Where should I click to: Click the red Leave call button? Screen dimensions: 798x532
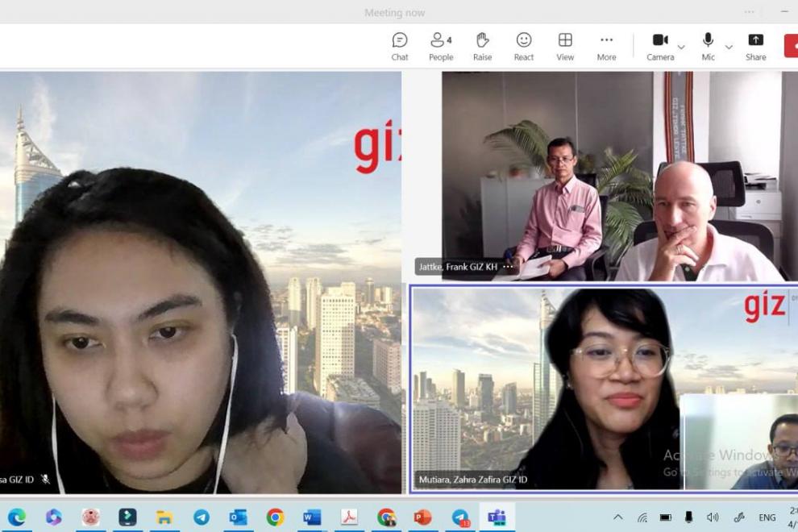tap(791, 46)
